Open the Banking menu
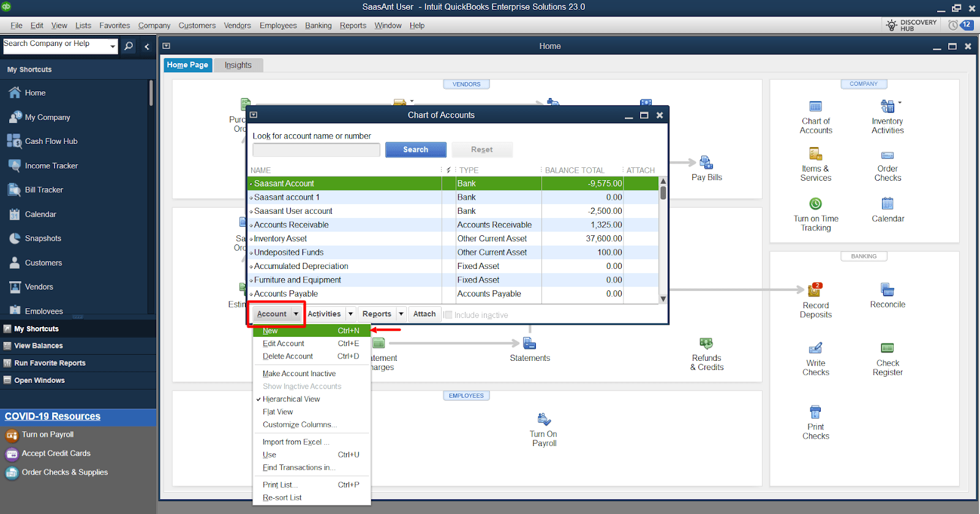Screen dimensions: 980x514 coord(318,25)
